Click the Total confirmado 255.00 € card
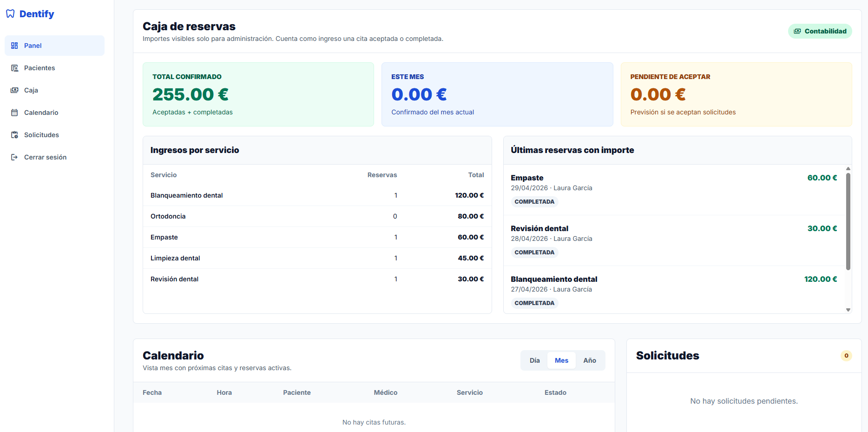868x432 pixels. pos(258,94)
